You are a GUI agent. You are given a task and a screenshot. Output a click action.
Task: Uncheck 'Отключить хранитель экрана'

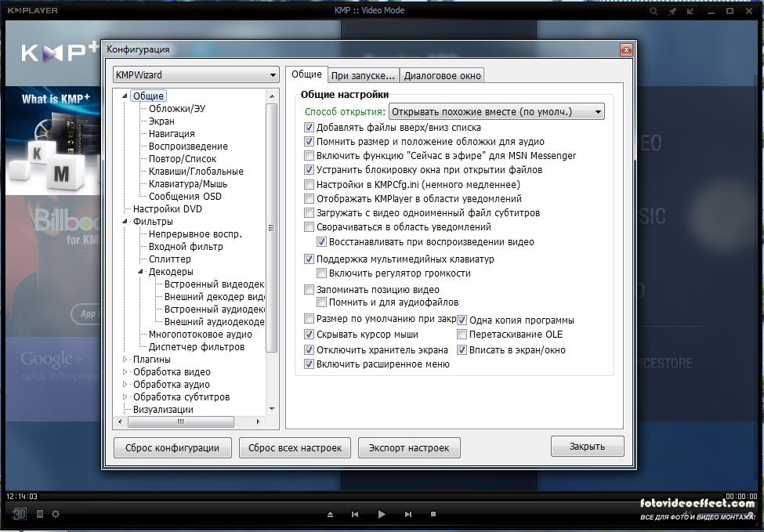pos(309,349)
